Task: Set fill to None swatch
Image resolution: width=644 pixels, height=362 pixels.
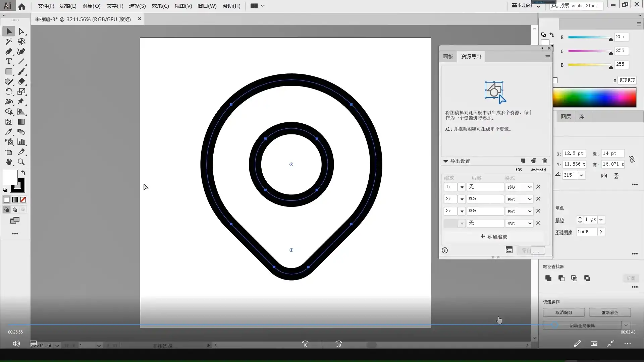Action: pos(23,200)
